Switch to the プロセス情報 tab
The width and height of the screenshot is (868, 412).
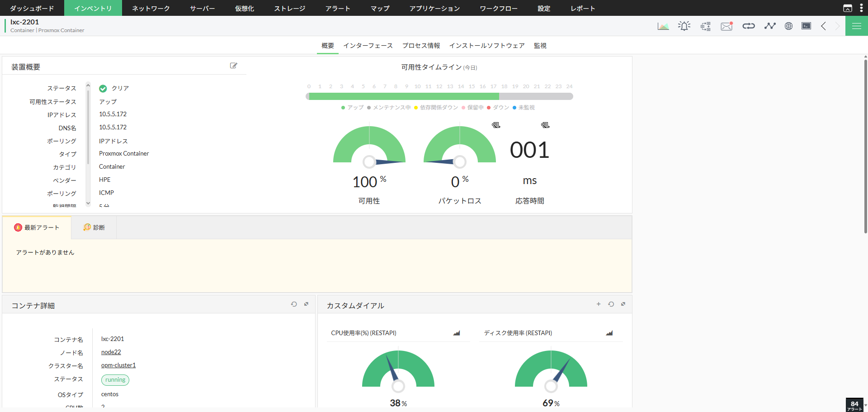click(x=421, y=46)
